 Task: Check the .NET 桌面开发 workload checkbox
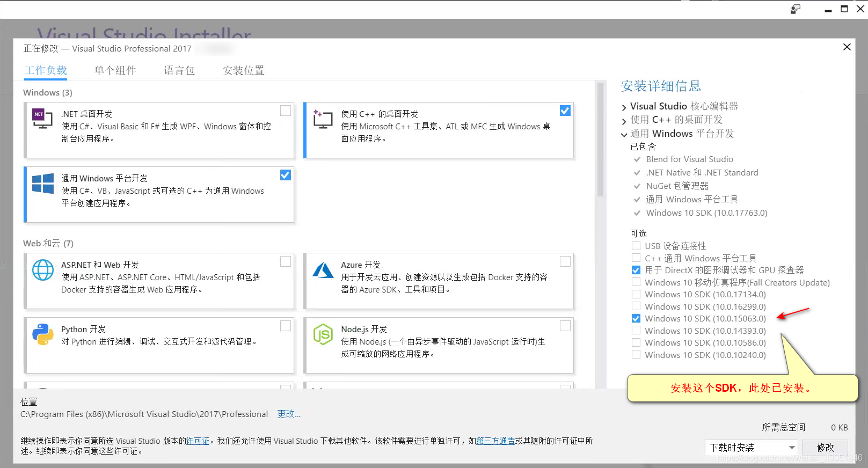click(286, 111)
